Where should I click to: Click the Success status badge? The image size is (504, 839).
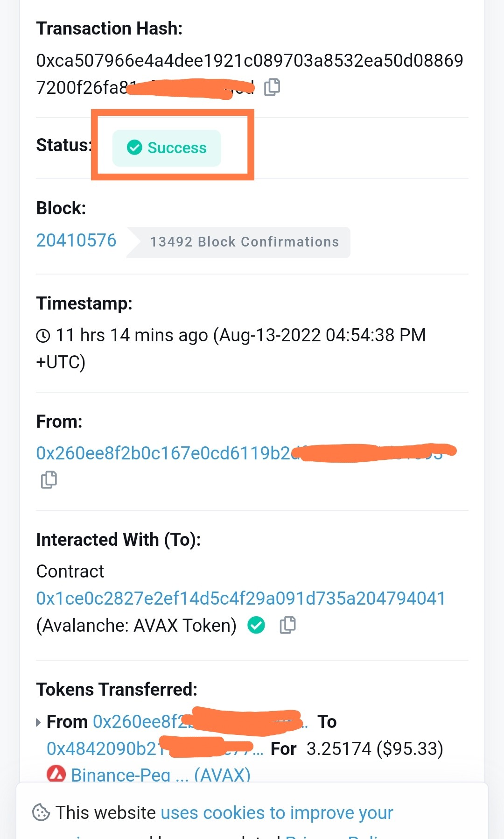pyautogui.click(x=167, y=148)
